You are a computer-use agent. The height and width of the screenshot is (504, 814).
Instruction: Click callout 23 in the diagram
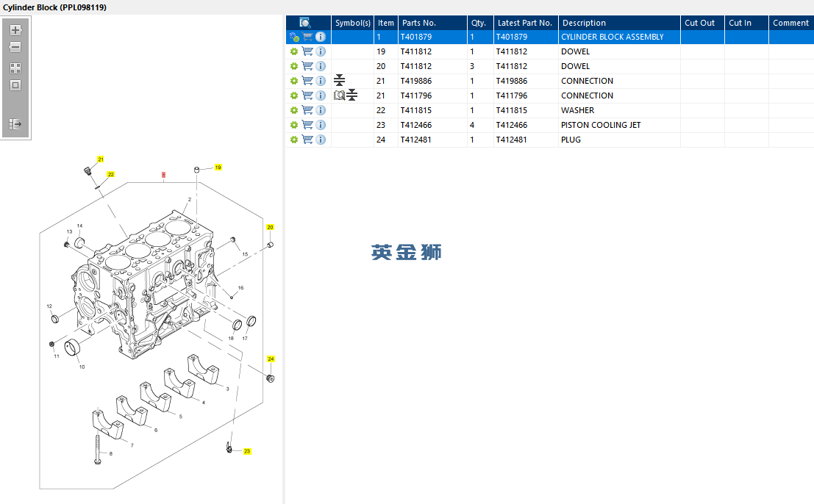tap(247, 451)
